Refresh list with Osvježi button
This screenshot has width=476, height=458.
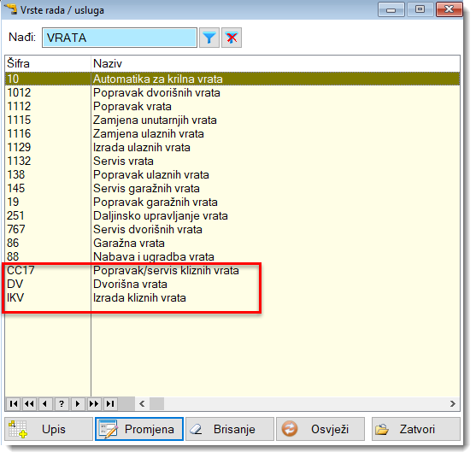click(x=320, y=429)
